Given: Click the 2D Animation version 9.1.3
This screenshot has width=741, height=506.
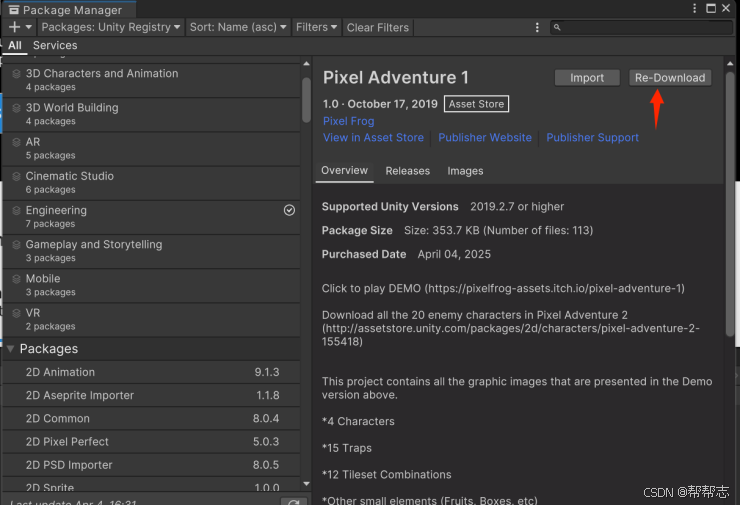Looking at the screenshot, I should point(267,372).
